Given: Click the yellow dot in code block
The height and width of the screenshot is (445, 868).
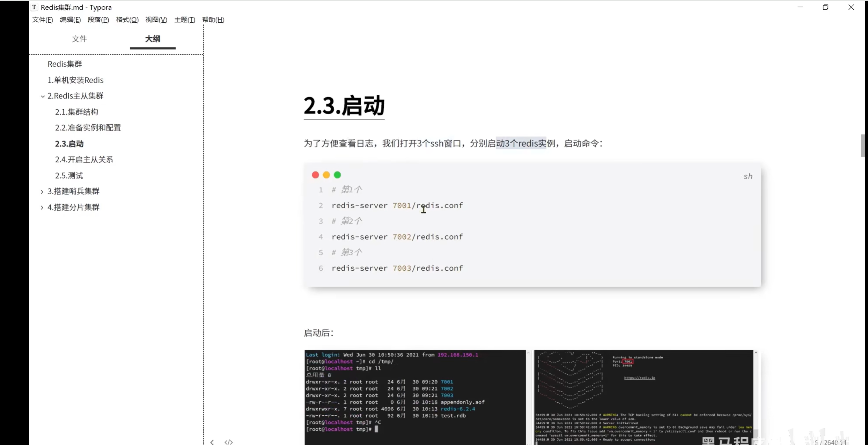Looking at the screenshot, I should [x=326, y=175].
